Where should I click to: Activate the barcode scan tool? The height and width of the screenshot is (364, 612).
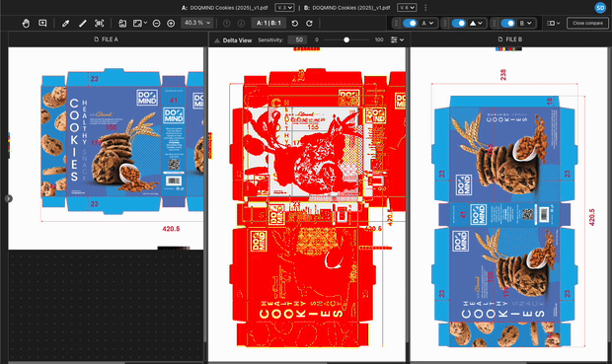tap(99, 24)
